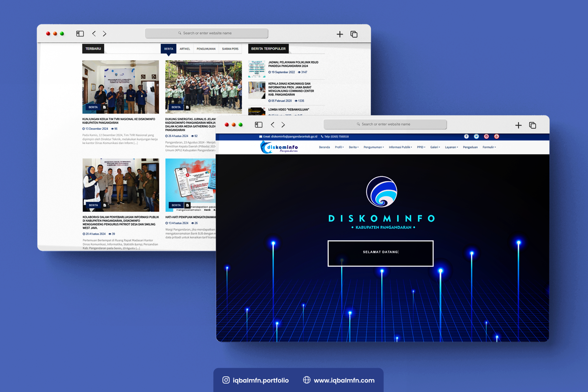Screen dimensions: 588x392
Task: Open Hati-Hati Penipuan headline link
Action: (x=190, y=217)
